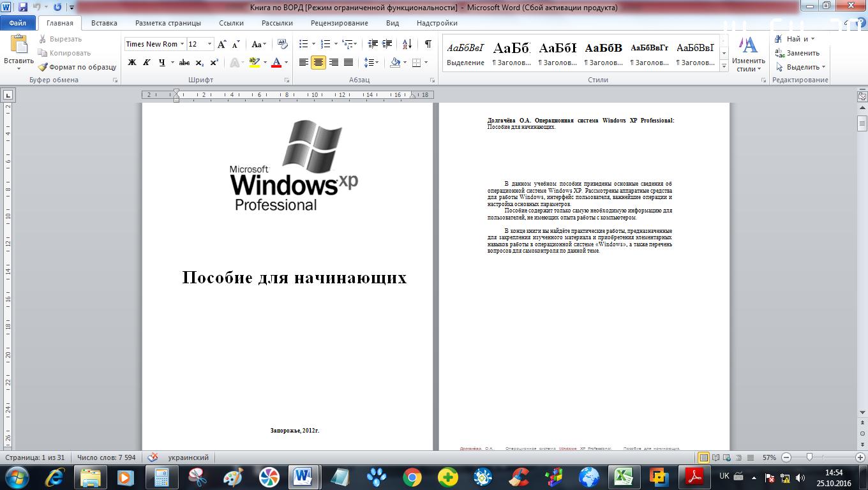Click the украинский language indicator
This screenshot has height=490, width=868.
click(x=188, y=457)
